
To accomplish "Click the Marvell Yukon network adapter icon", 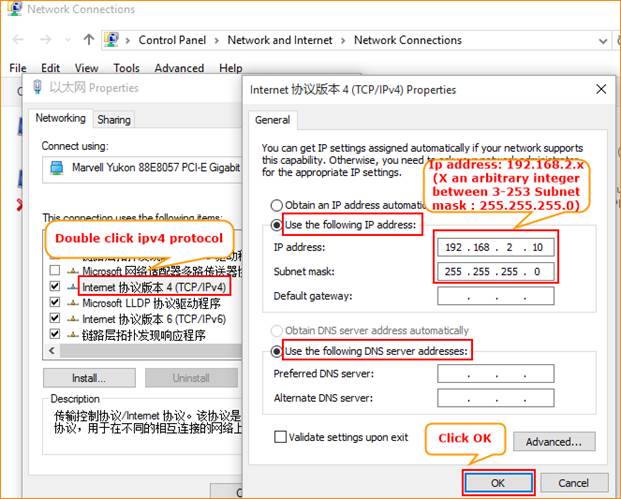I will point(55,168).
